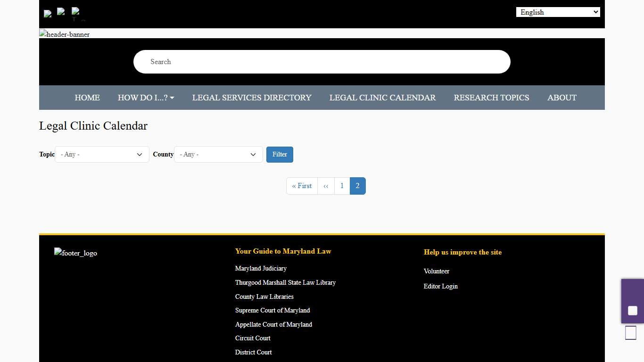The height and width of the screenshot is (362, 644).
Task: Click the first social media icon in the header
Action: (x=47, y=14)
